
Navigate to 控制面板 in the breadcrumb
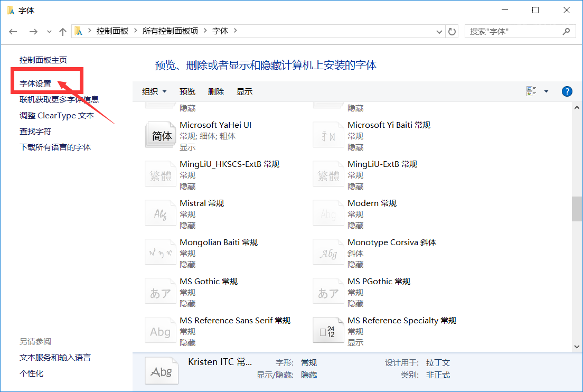[112, 31]
